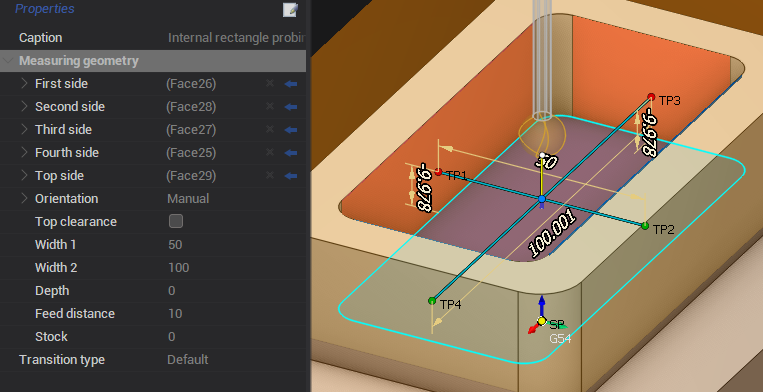
Task: Open the Transition type Default dropdown
Action: 187,360
